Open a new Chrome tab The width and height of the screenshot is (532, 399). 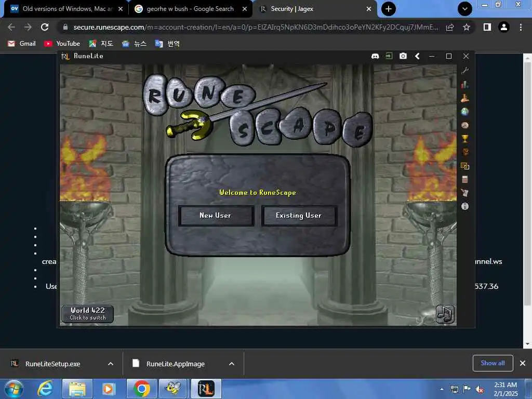click(389, 9)
